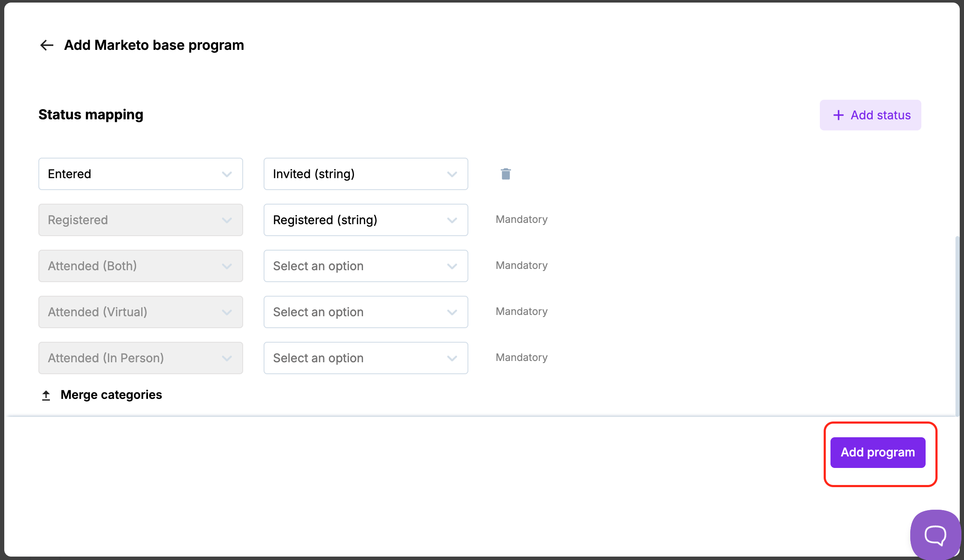Click the disabled Attended (Both) dropdown
This screenshot has height=560, width=964.
click(x=140, y=266)
